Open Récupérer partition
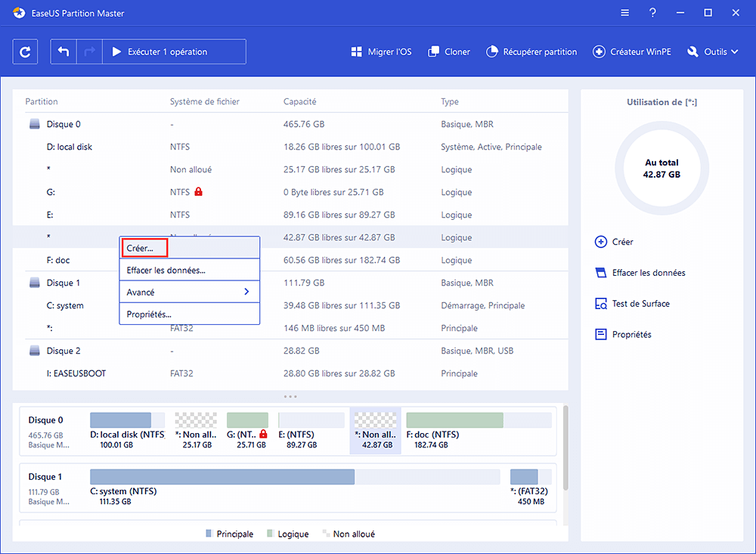The image size is (756, 554). pos(531,51)
